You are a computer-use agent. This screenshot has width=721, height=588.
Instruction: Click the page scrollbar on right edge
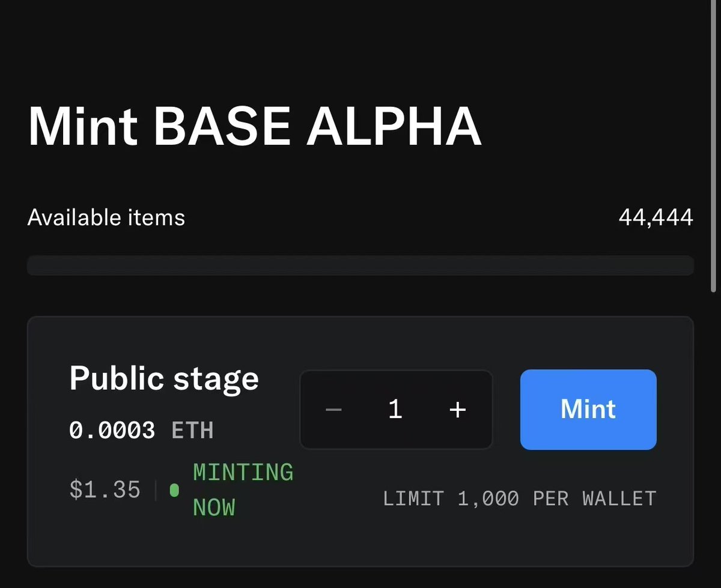click(713, 144)
